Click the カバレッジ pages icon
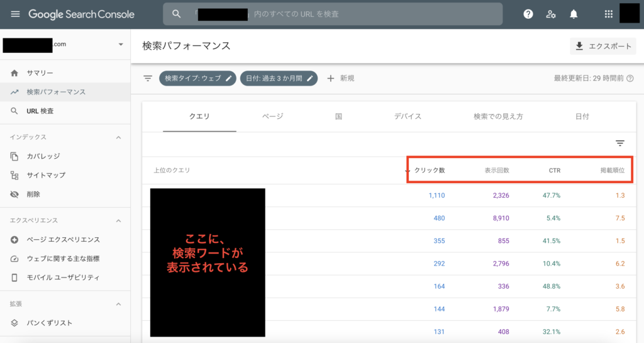The width and height of the screenshot is (644, 343). [x=14, y=156]
